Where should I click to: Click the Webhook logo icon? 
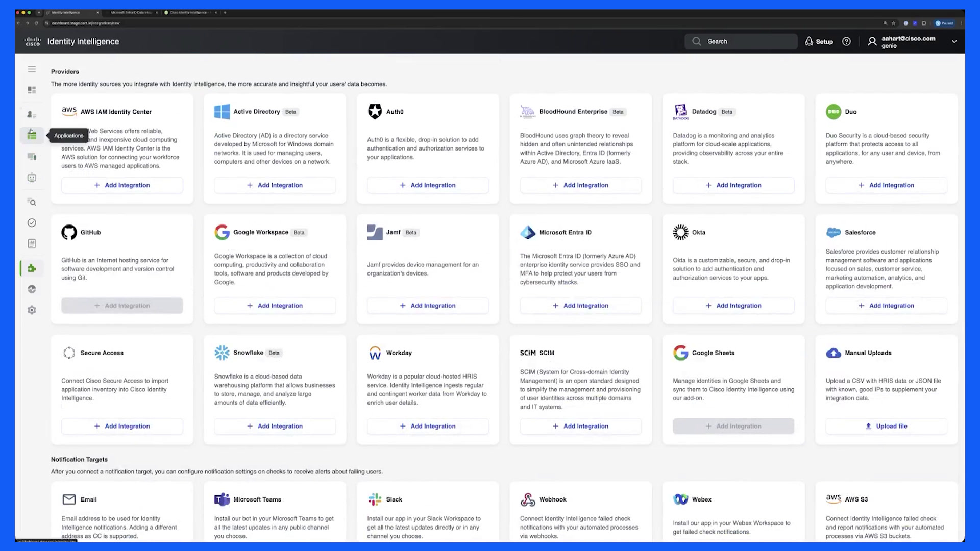click(528, 499)
